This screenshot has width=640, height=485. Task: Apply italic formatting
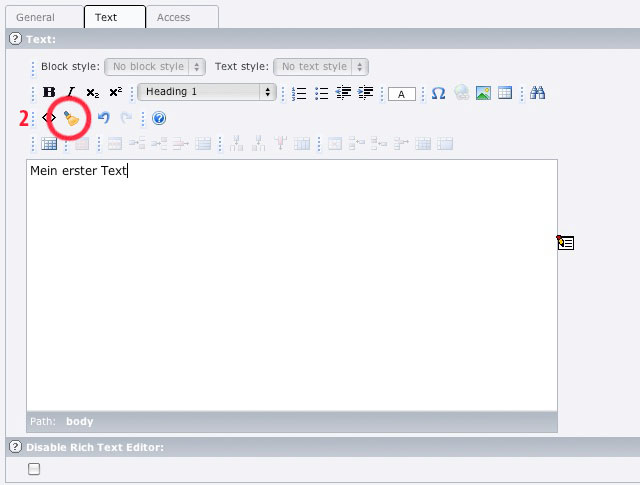pos(71,92)
